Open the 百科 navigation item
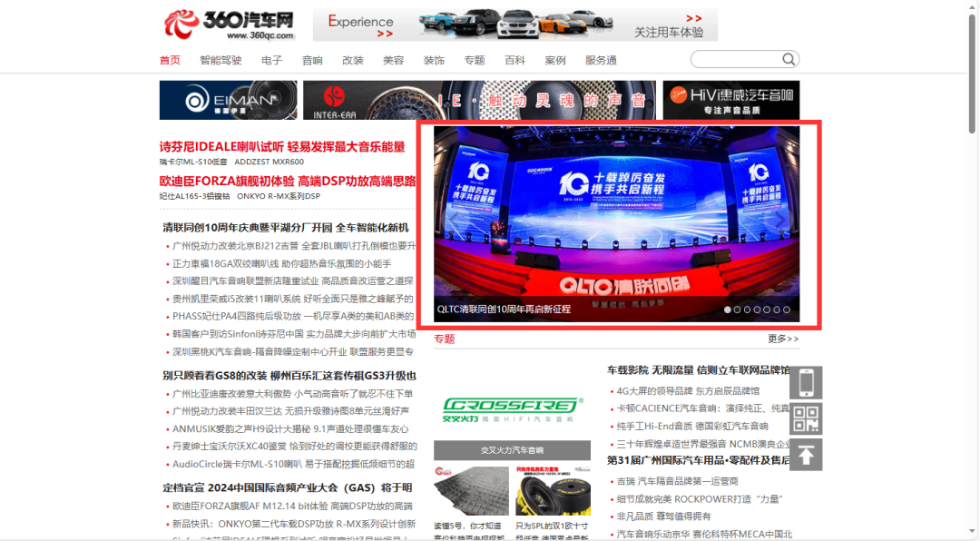Screen dimensions: 980x541 pos(515,60)
